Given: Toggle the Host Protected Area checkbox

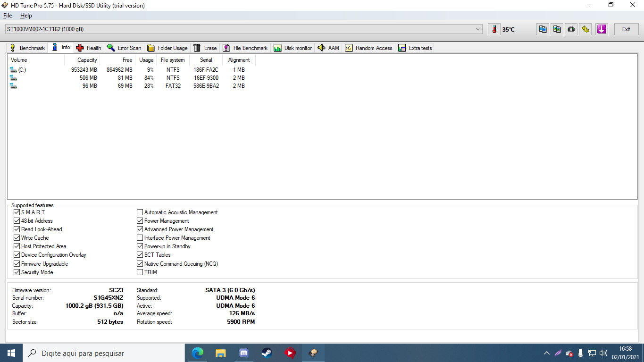Looking at the screenshot, I should 17,246.
